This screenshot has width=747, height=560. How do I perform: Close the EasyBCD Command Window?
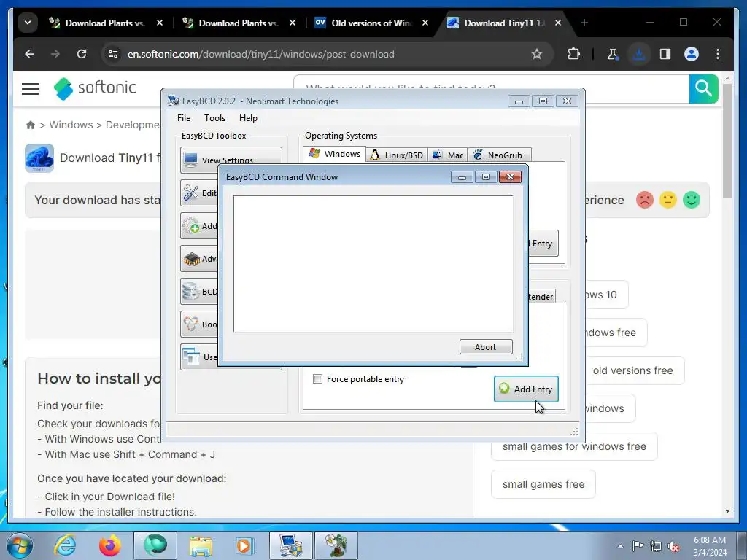coord(510,177)
